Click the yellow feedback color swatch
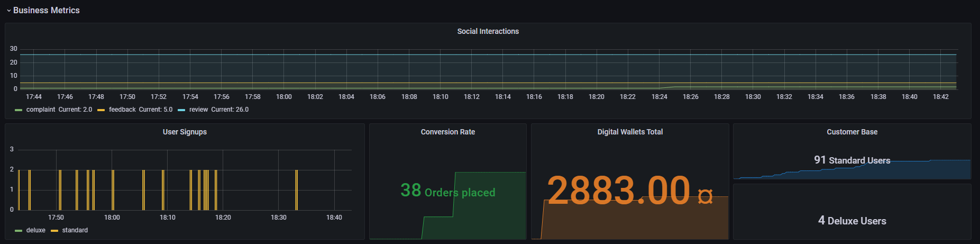The height and width of the screenshot is (244, 980). click(x=101, y=110)
